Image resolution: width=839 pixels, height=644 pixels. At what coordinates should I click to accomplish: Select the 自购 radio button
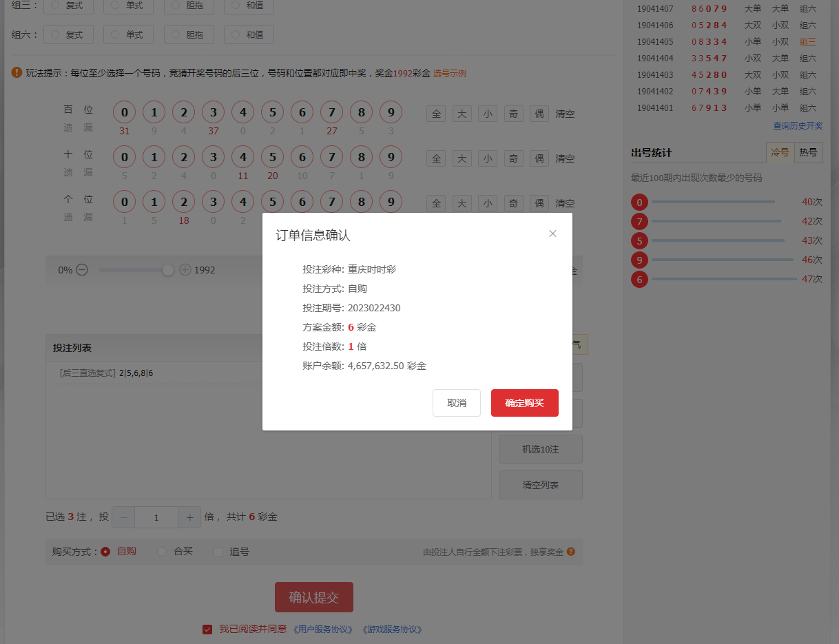click(105, 552)
